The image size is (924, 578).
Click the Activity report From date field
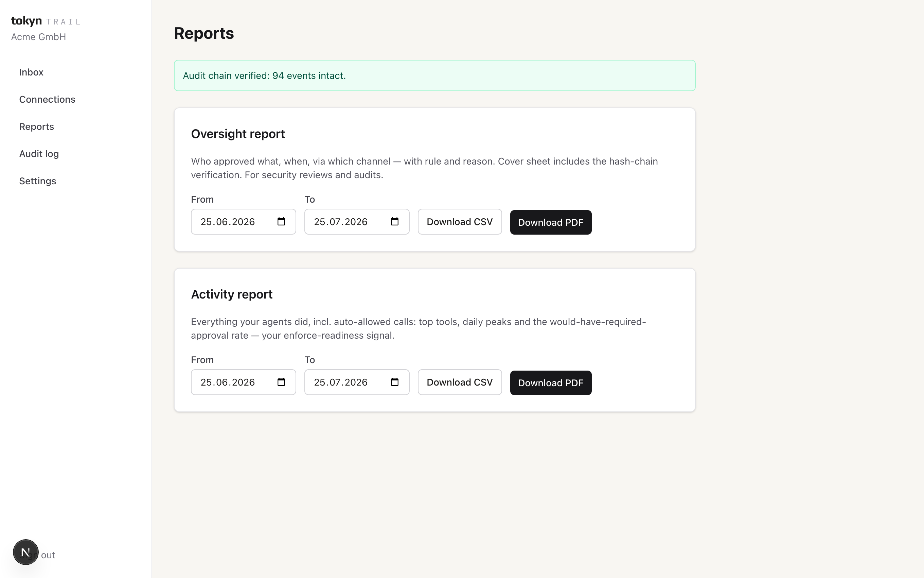coord(243,382)
